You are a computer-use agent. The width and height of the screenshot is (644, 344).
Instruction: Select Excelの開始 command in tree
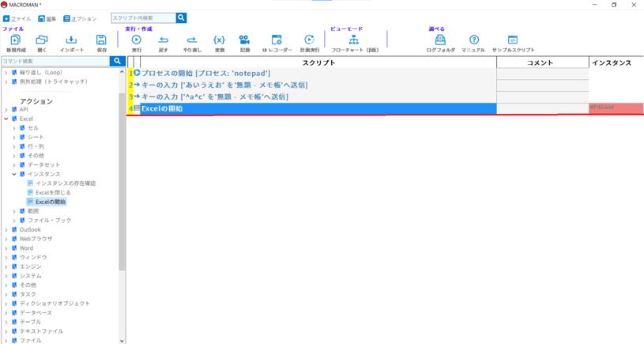51,202
